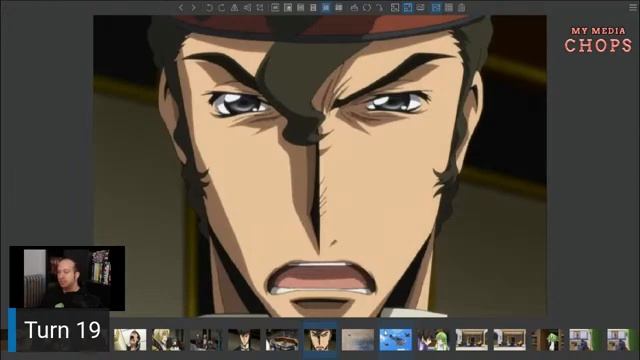Click the main displayed anime face image
640x360 pixels.
(x=320, y=166)
